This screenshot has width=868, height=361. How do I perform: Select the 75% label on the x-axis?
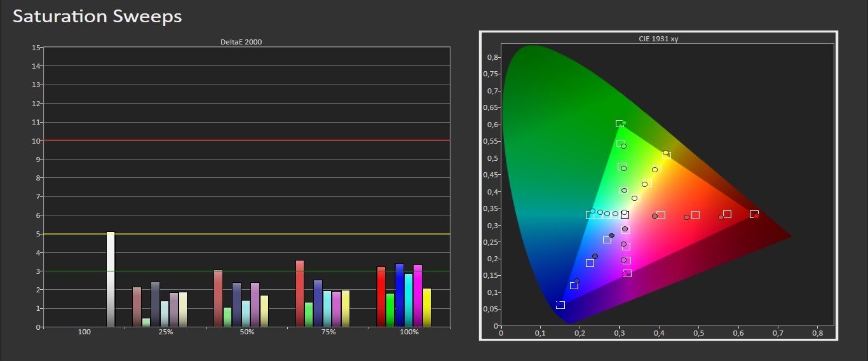coord(328,332)
